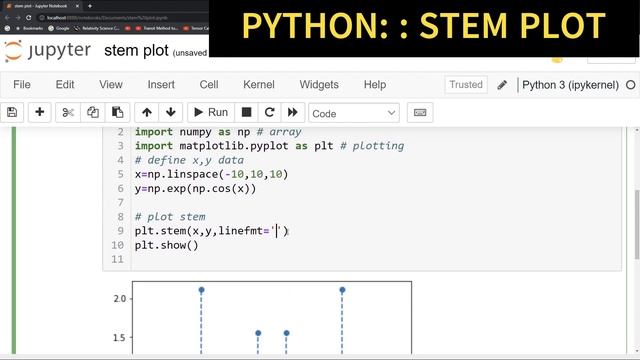Reload the browser page
Viewport: 640px width, 360px height.
click(29, 18)
